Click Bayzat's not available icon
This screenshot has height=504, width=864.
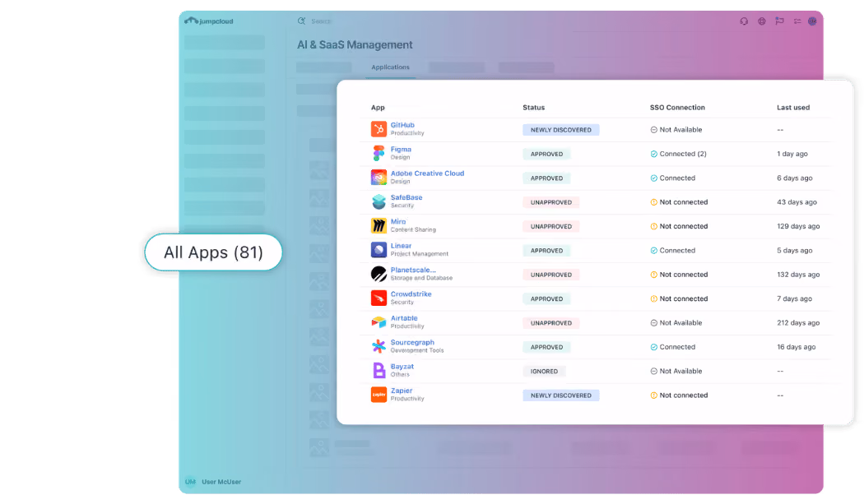point(653,372)
